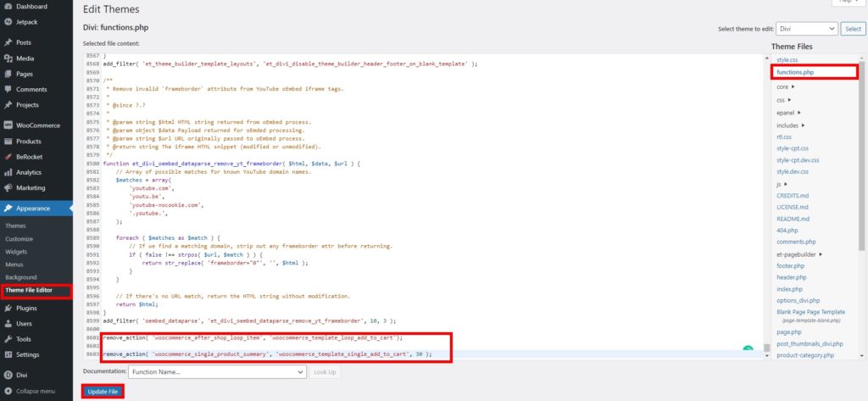Click the WooCommerce icon in sidebar
This screenshot has height=401, width=868.
8,125
